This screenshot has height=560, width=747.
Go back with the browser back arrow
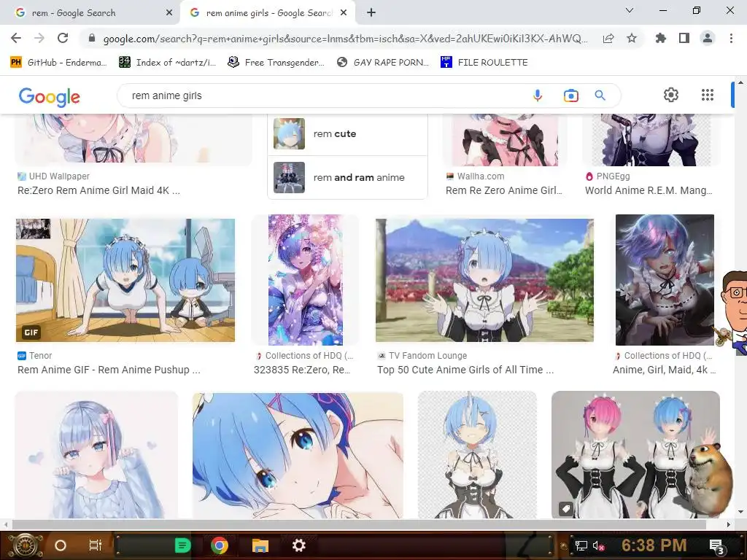pyautogui.click(x=16, y=38)
